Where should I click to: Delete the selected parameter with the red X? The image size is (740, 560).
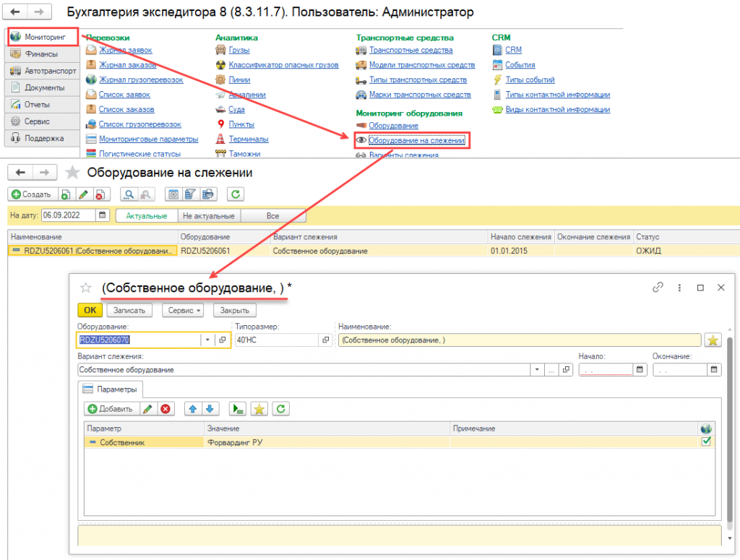point(165,409)
